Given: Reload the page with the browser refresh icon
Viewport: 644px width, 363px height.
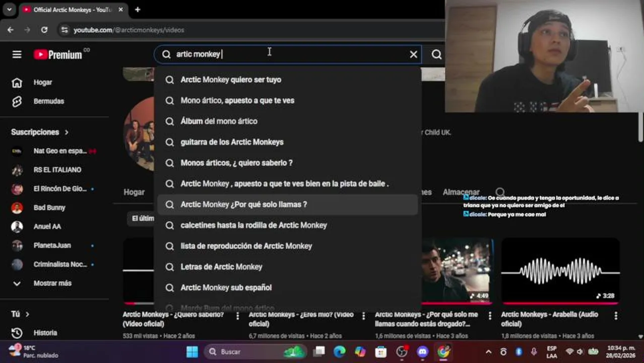Looking at the screenshot, I should point(44,30).
